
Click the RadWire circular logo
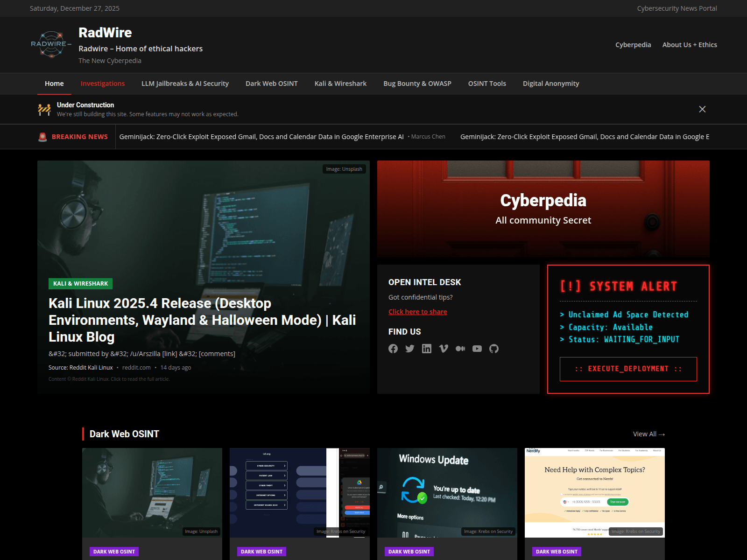[51, 45]
